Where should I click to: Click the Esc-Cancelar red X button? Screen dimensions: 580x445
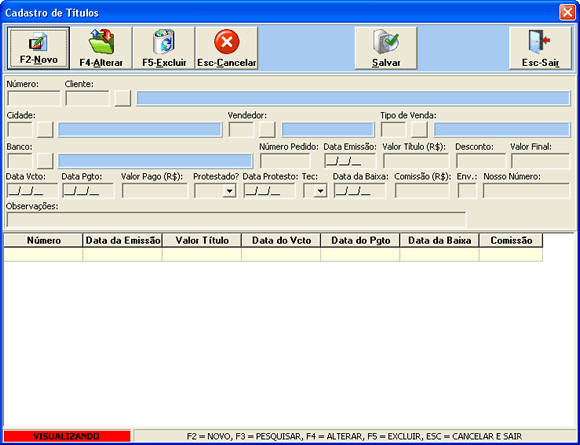(227, 48)
